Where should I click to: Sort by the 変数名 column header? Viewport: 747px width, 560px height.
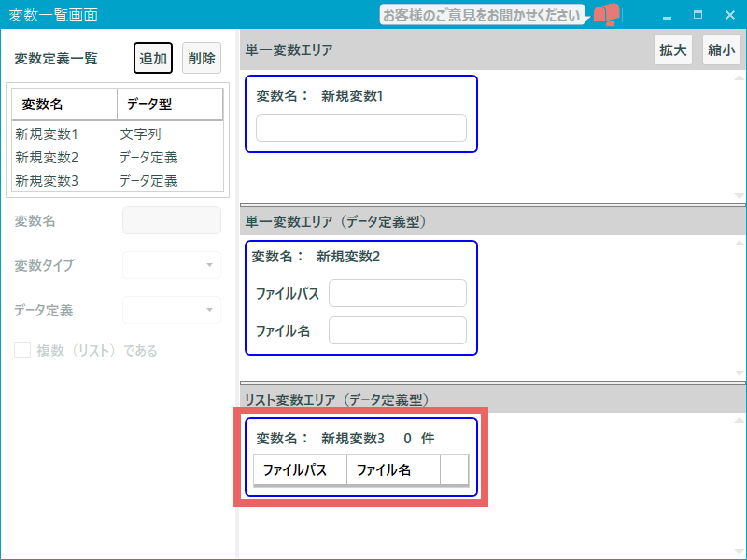pos(64,104)
